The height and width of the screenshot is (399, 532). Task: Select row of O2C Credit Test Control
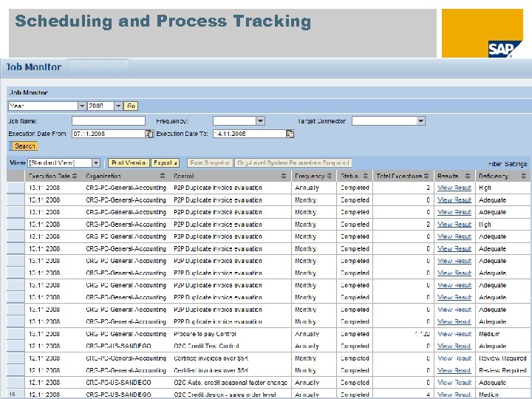click(16, 347)
